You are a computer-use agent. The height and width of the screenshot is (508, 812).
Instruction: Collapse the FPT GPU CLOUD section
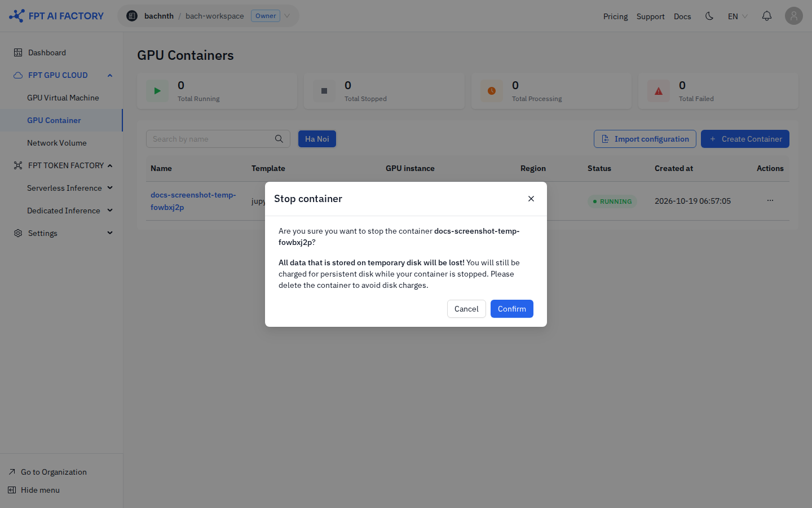110,75
